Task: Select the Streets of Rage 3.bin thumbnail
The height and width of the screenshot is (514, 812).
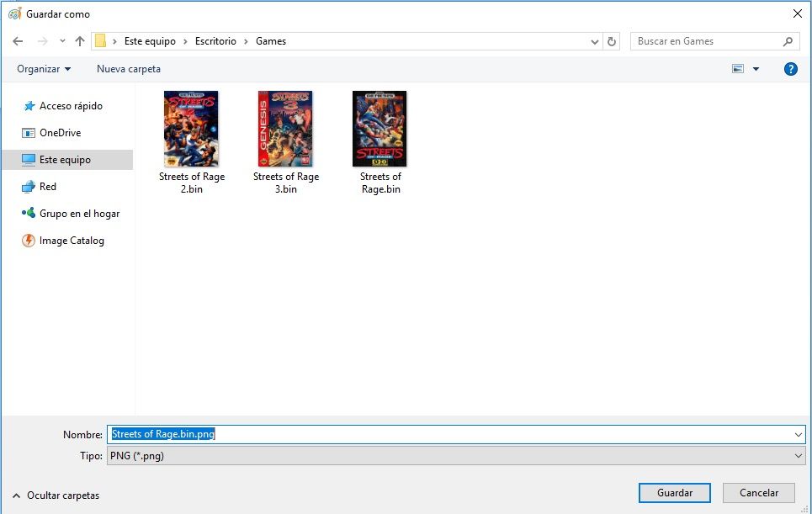Action: coord(285,129)
